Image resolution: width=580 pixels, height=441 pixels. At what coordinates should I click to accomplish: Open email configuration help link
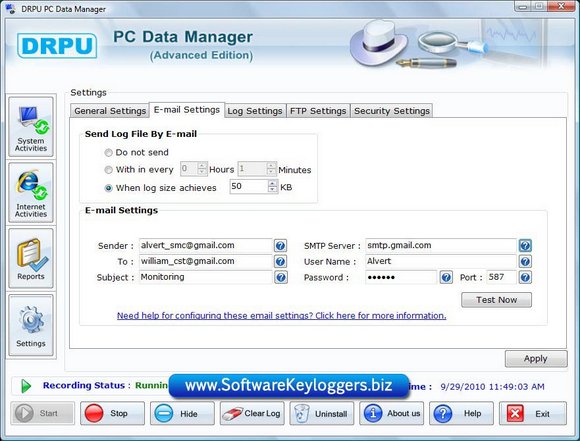281,316
